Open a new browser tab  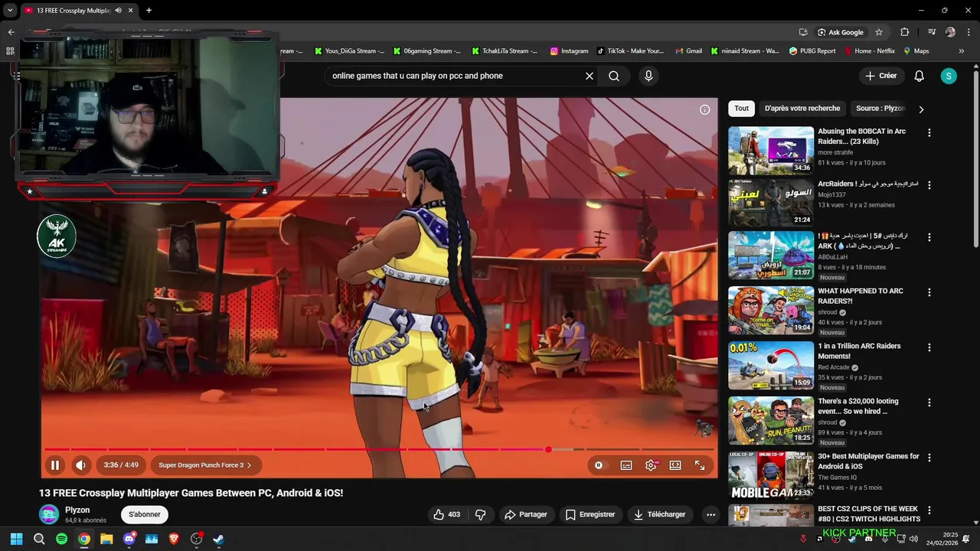pyautogui.click(x=149, y=10)
